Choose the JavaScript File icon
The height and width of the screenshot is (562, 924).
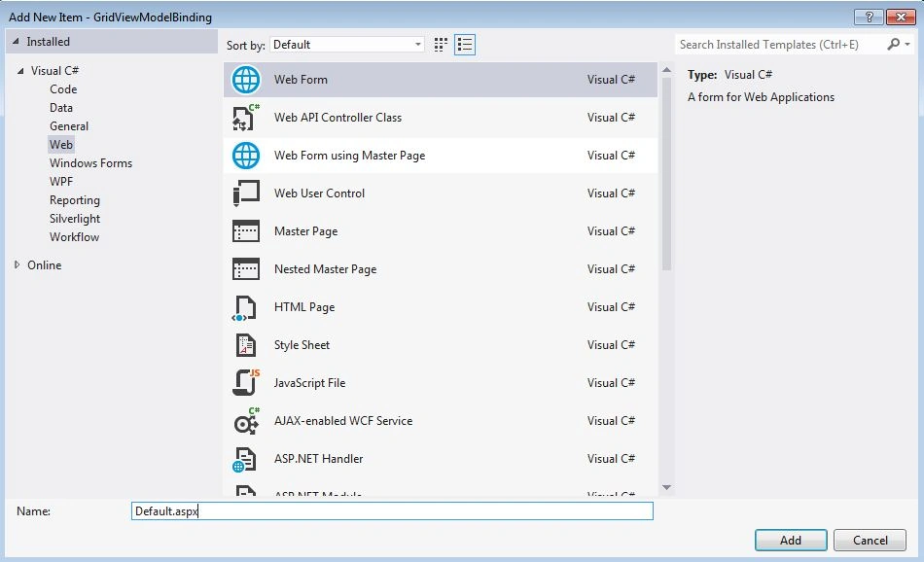(x=246, y=383)
